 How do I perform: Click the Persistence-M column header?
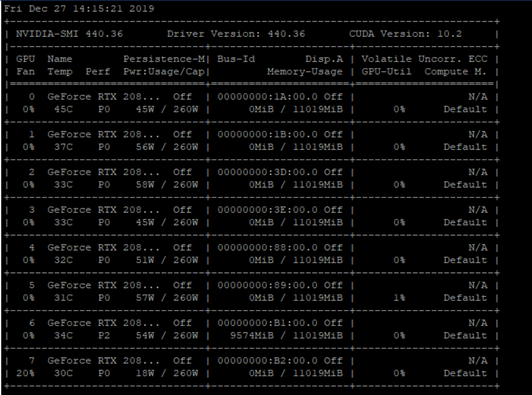pyautogui.click(x=164, y=59)
